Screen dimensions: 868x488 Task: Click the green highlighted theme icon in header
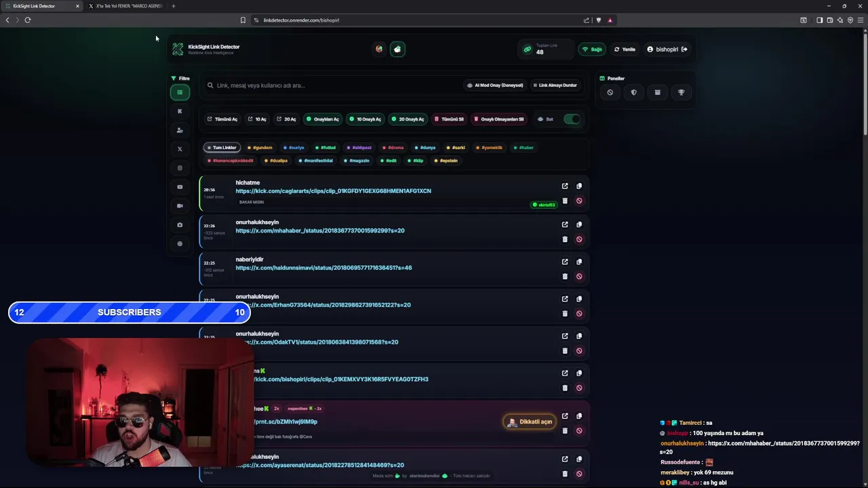(x=397, y=49)
